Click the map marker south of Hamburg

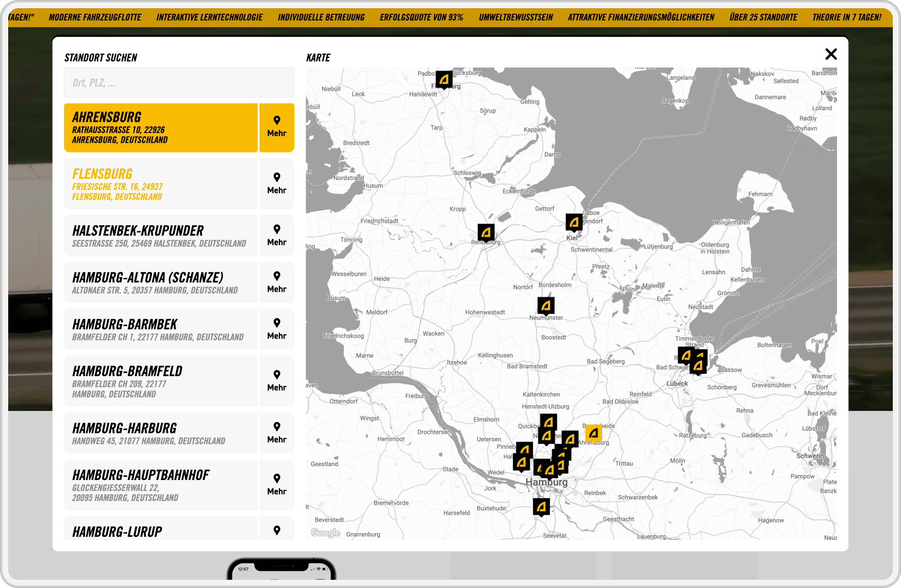(541, 507)
